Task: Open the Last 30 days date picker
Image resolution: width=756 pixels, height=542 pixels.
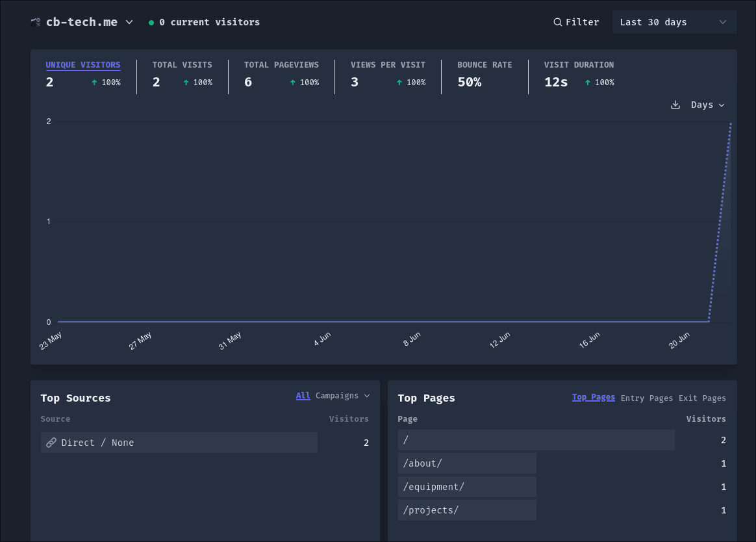Action: click(x=674, y=22)
